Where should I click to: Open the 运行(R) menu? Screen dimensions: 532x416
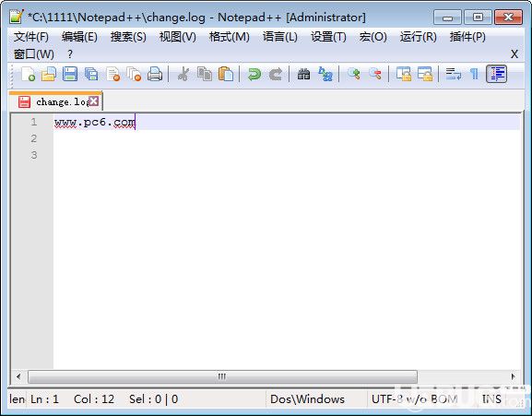click(418, 37)
